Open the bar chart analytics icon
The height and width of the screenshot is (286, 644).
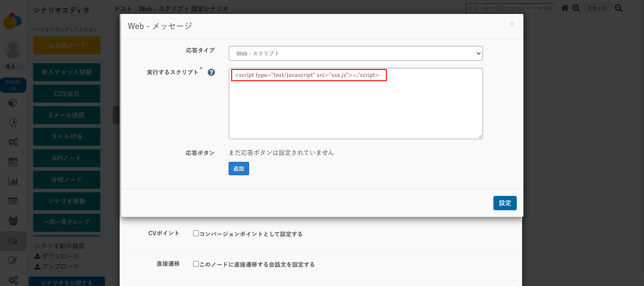click(x=13, y=182)
